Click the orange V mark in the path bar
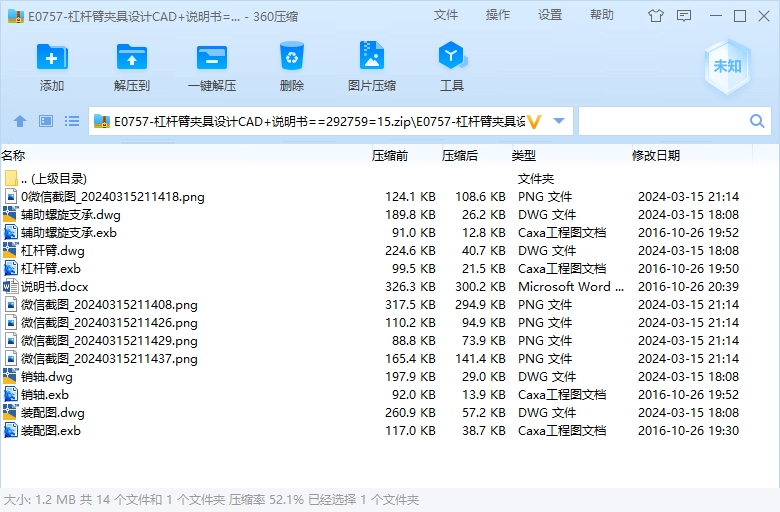 (x=534, y=121)
